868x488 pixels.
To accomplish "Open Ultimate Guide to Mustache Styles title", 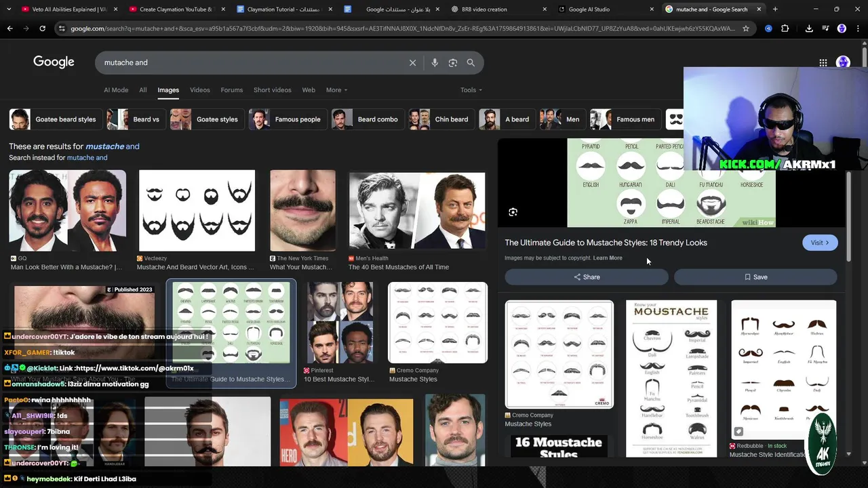I will 606,243.
